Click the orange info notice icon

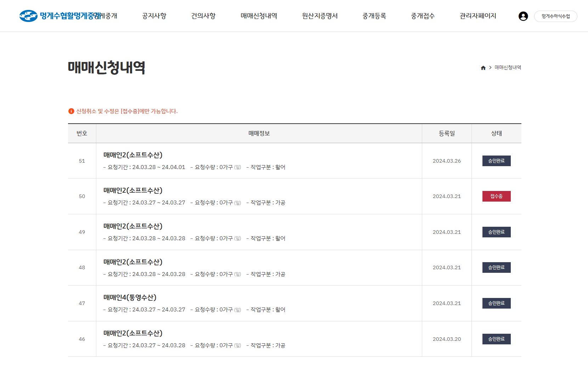click(x=71, y=111)
